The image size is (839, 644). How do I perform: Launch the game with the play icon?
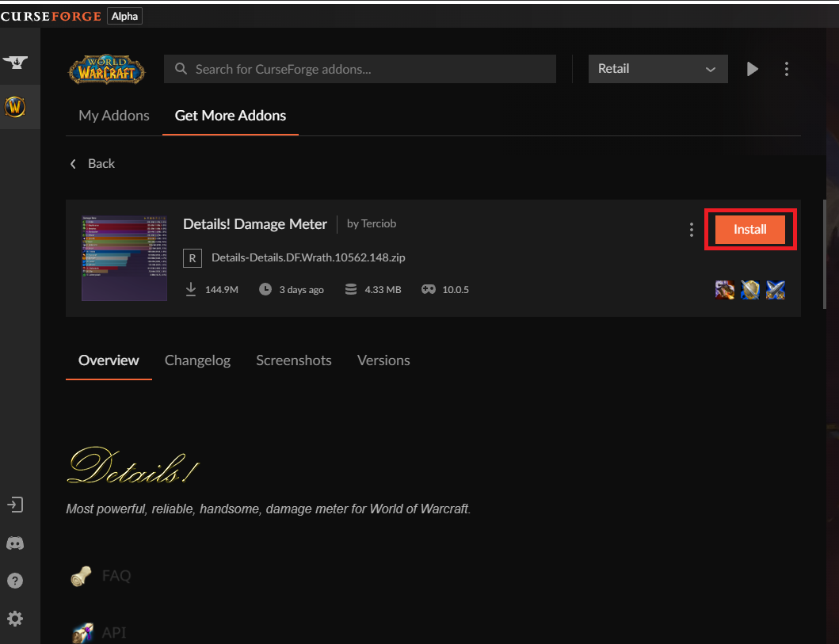(753, 69)
